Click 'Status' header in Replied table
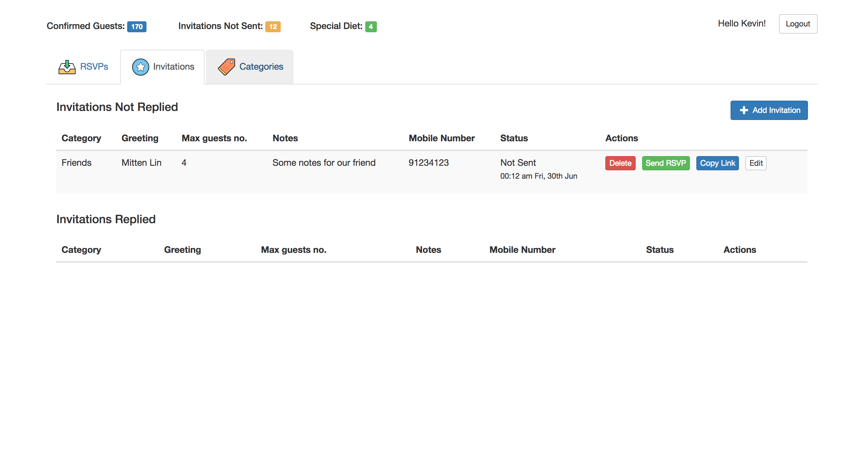The width and height of the screenshot is (868, 458). (660, 250)
